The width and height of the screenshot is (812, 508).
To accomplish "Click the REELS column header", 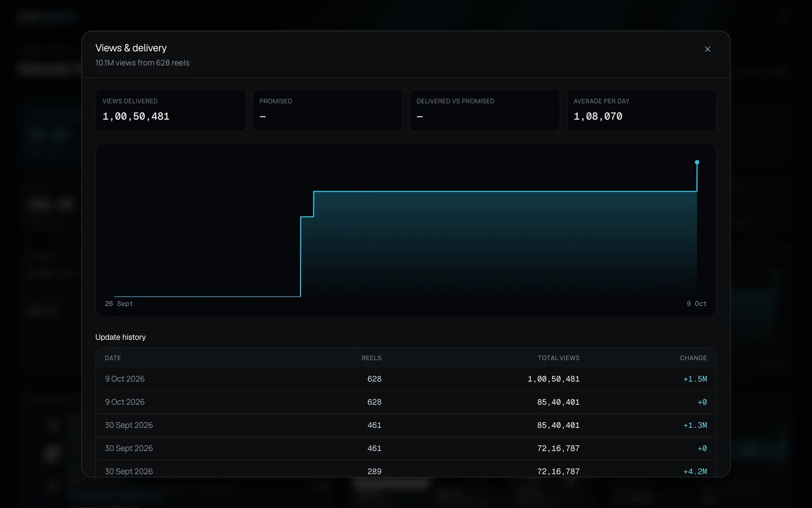I will tap(371, 358).
